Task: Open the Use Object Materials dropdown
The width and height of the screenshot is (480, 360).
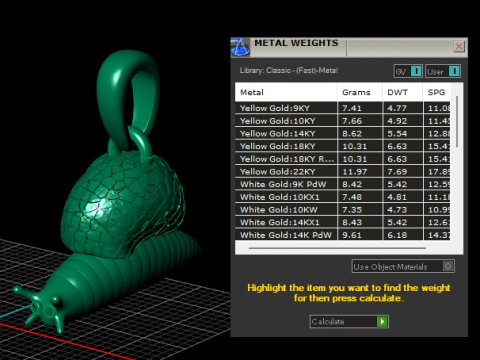Action: 403,267
